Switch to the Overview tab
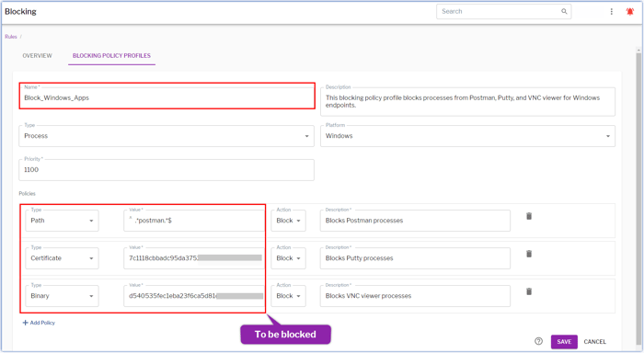Viewport: 644px width, 353px height. click(x=38, y=56)
